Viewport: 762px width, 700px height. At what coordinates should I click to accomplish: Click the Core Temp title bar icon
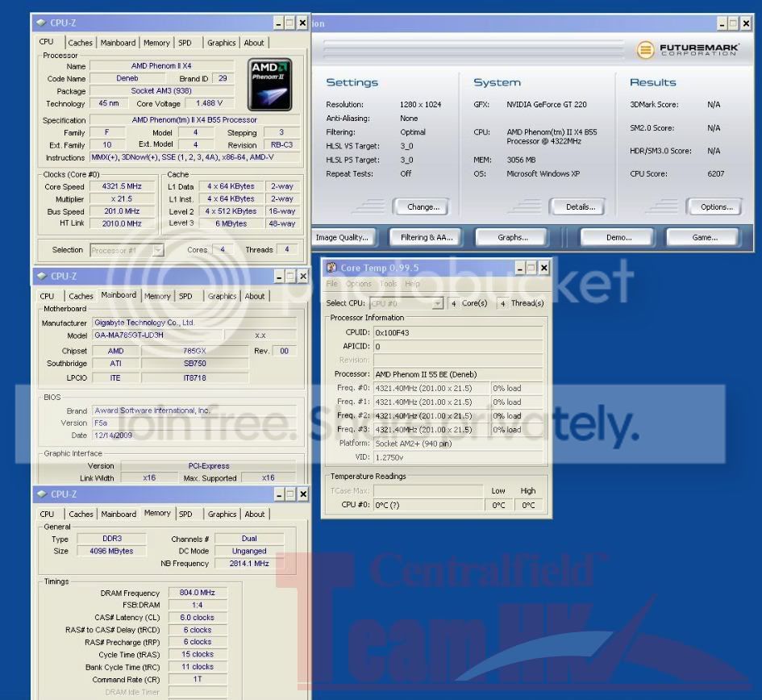click(331, 268)
